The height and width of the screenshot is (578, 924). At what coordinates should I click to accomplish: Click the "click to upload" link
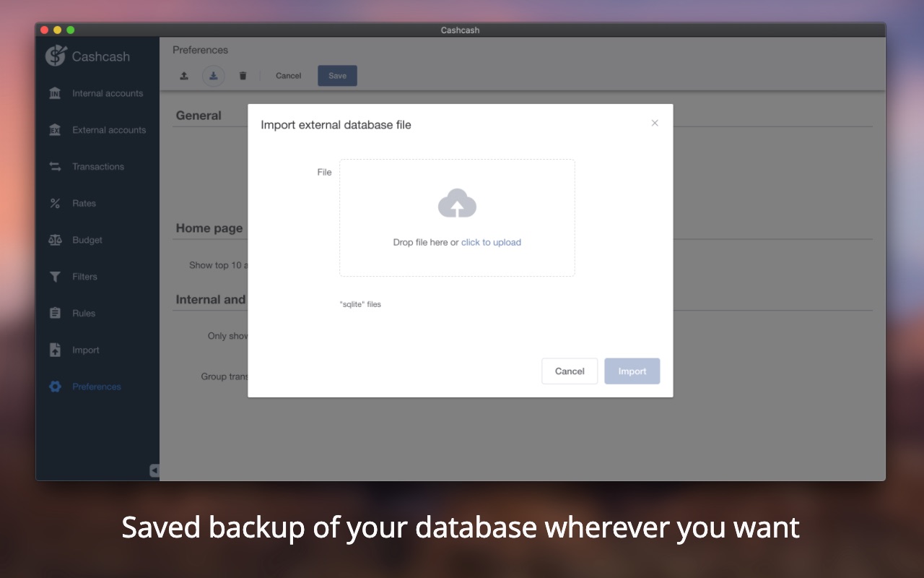[491, 243]
